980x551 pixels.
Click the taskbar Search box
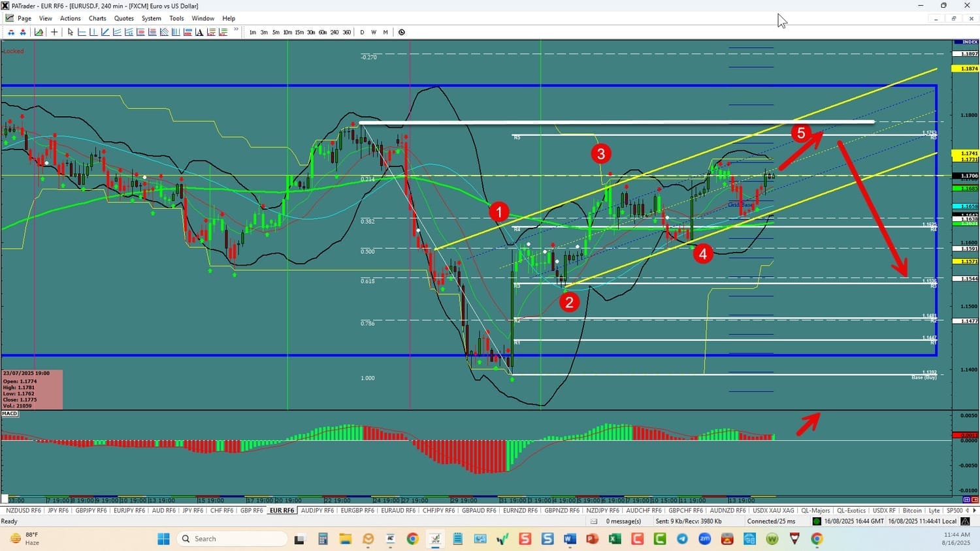tap(232, 539)
